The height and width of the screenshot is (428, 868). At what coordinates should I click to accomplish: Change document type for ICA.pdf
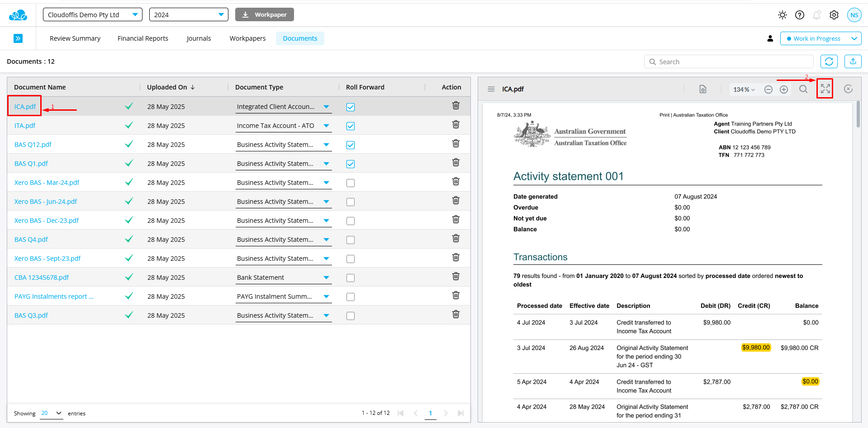pyautogui.click(x=284, y=107)
